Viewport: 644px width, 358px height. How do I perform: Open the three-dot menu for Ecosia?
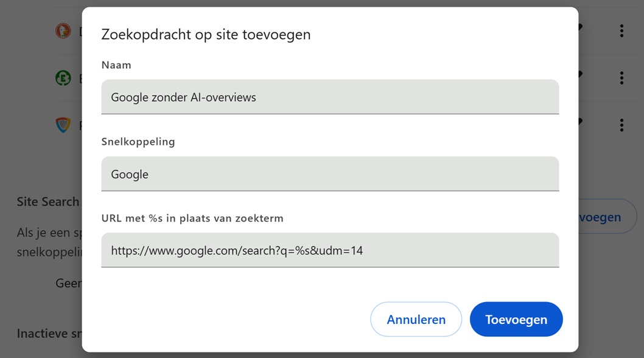coord(621,78)
